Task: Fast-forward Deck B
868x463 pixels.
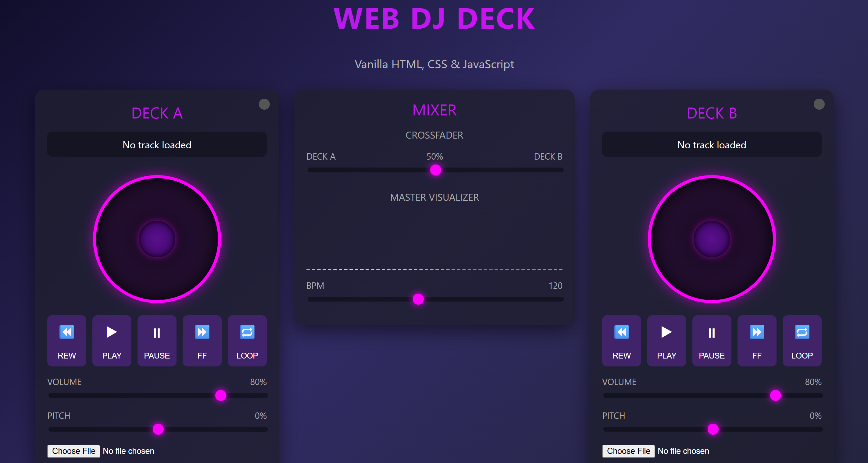Action: 756,341
